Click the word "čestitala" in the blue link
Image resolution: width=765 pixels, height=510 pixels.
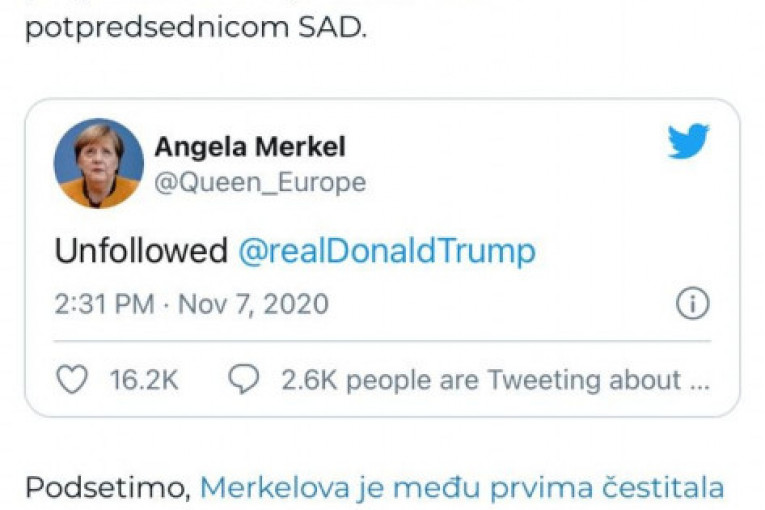pyautogui.click(x=664, y=487)
